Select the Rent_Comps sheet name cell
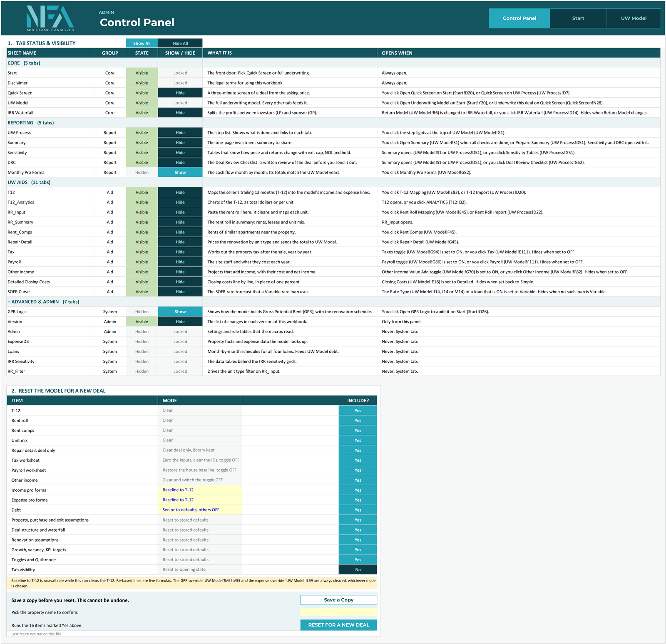Screen dimensions: 666x644 pyautogui.click(x=50, y=232)
